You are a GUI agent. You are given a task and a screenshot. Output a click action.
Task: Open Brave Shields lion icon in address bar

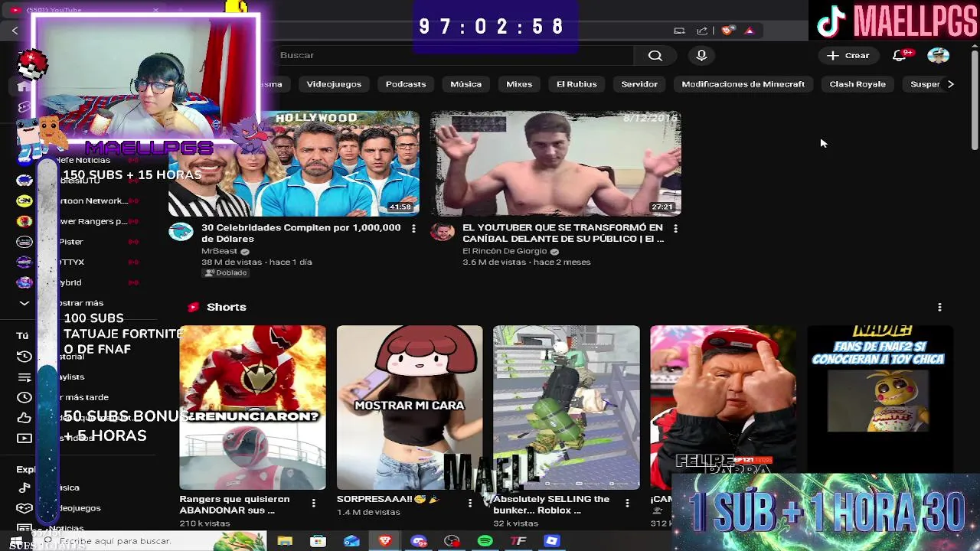(x=728, y=31)
